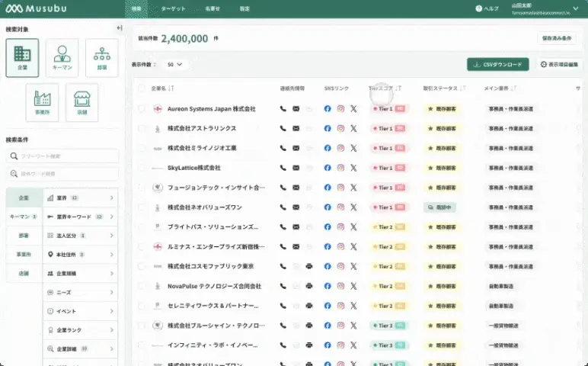Expand the 法人区分 filter condition
The height and width of the screenshot is (366, 588).
tap(80, 236)
